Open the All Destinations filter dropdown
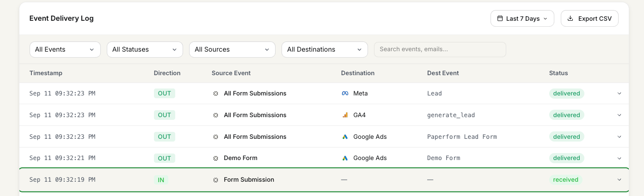 click(325, 49)
